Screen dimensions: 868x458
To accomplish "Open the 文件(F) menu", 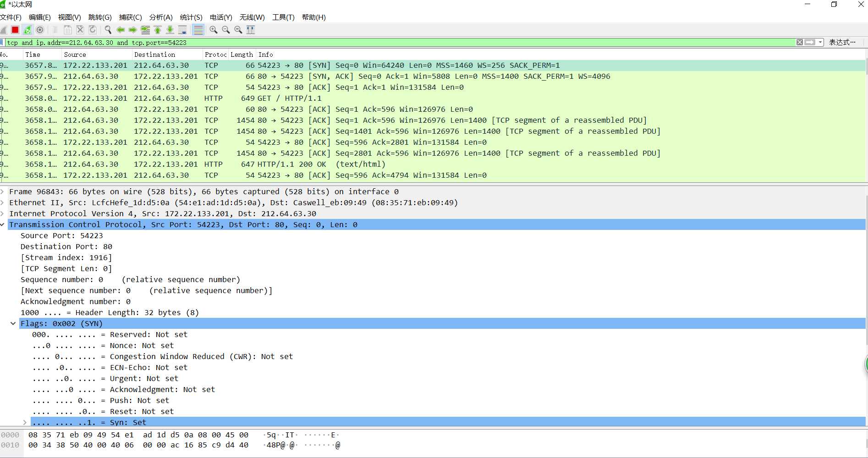I will point(11,17).
